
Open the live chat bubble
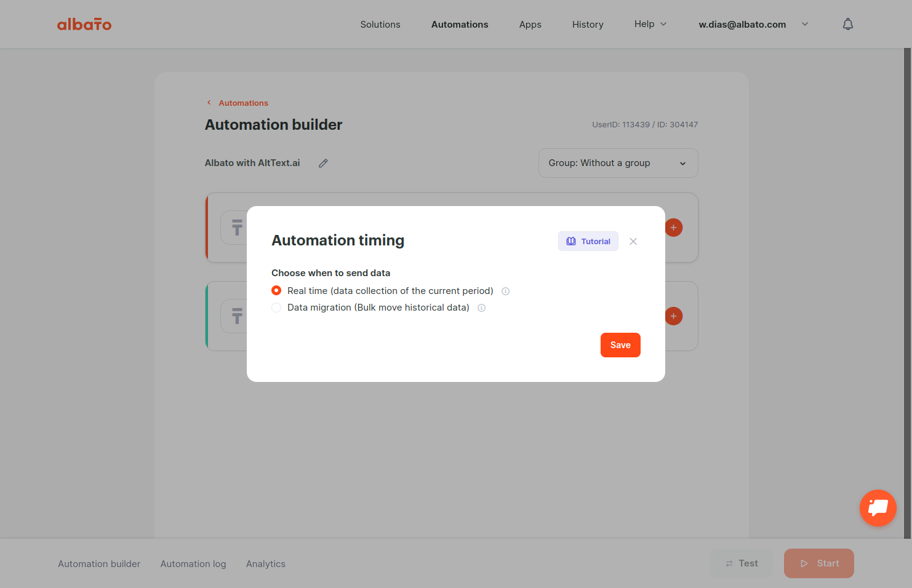(878, 507)
